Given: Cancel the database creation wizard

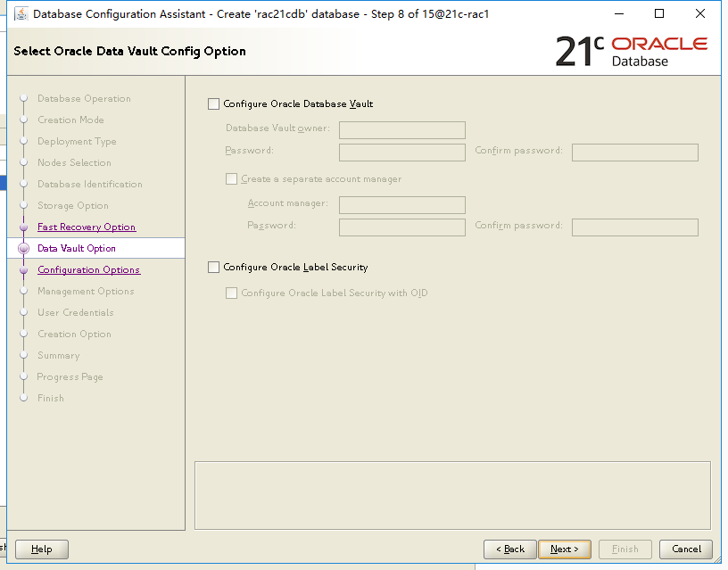Looking at the screenshot, I should click(686, 549).
